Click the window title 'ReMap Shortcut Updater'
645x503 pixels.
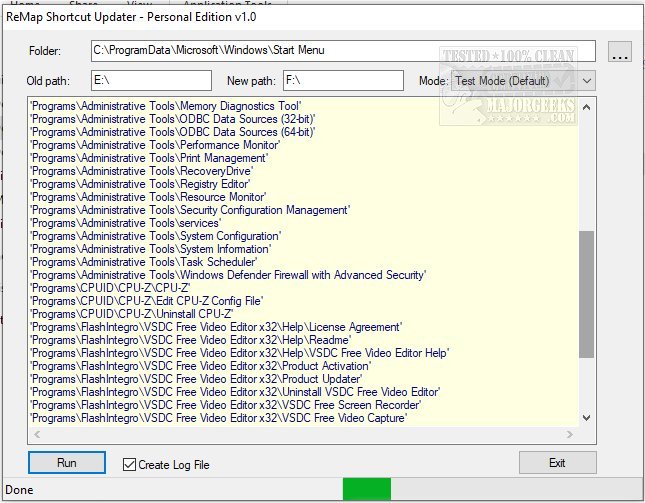click(x=71, y=17)
